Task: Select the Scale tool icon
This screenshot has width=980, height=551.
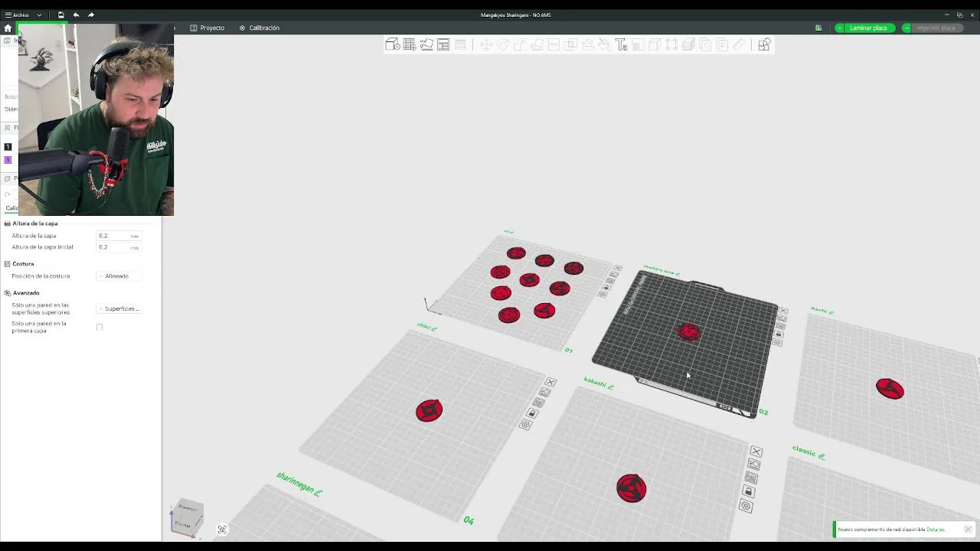Action: point(520,44)
